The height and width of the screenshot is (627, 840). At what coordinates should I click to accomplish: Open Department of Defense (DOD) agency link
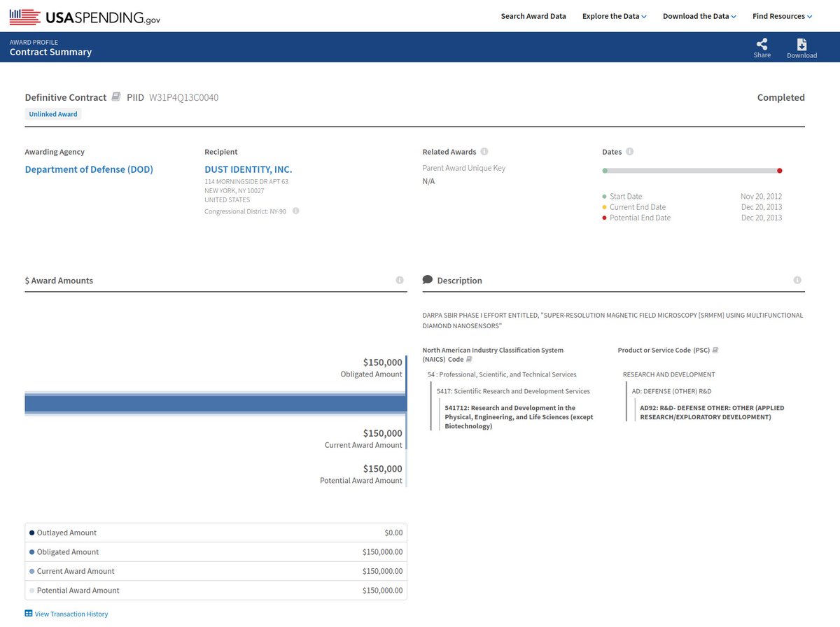point(89,169)
